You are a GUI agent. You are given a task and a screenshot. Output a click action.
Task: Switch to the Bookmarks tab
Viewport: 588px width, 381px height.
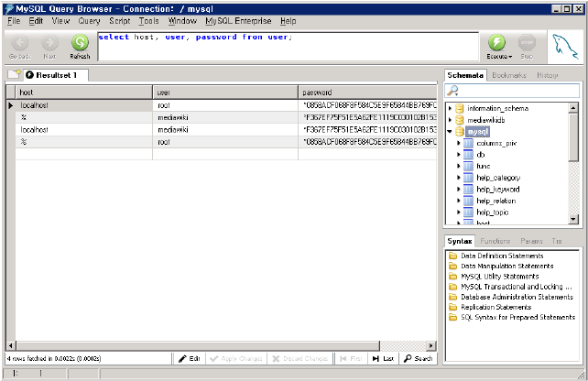pos(509,75)
